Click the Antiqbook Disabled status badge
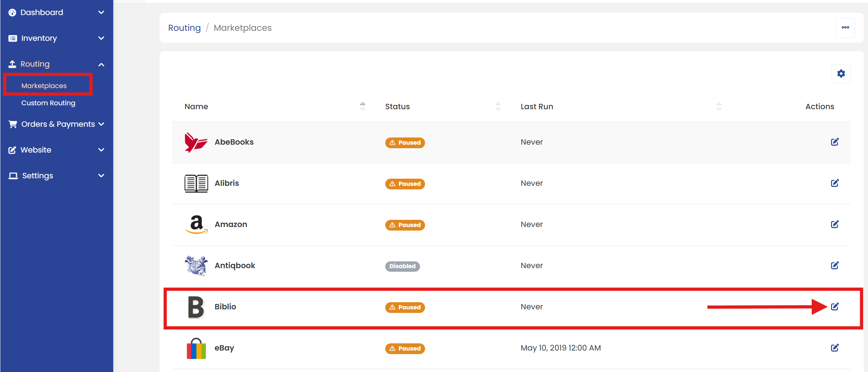 [402, 266]
